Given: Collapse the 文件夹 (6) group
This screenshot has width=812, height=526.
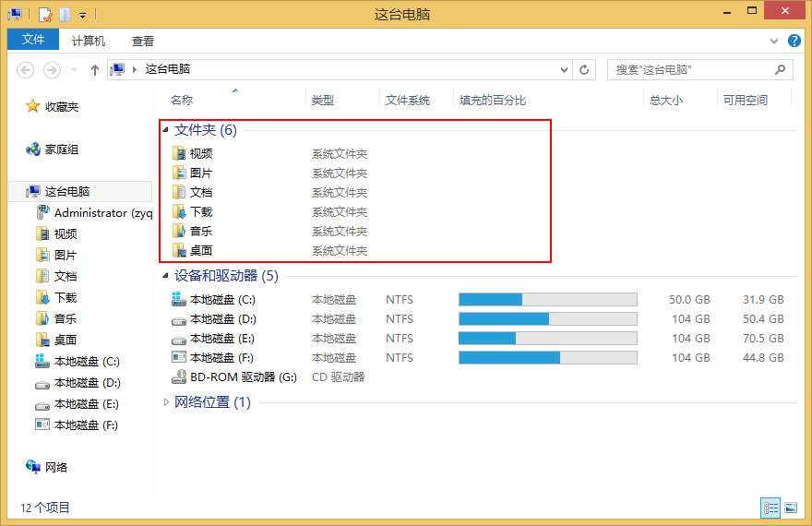Looking at the screenshot, I should 166,130.
